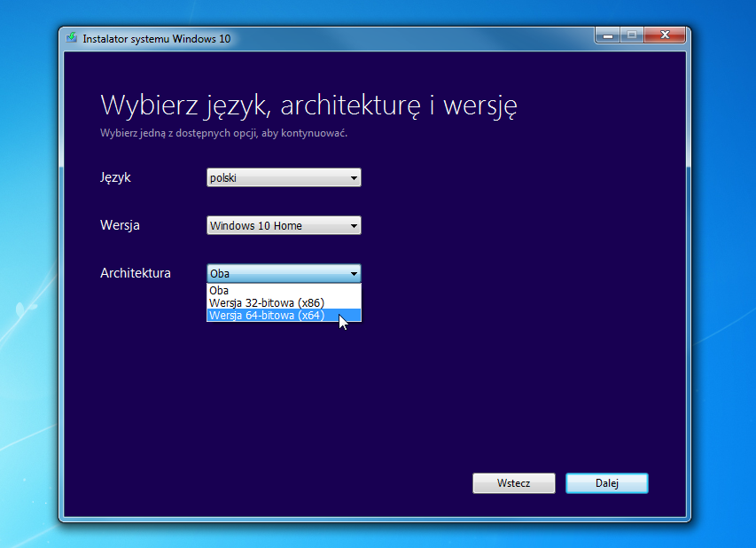Choose Wersja 32-bitowa (x86) option
Viewport: 756px width, 548px height.
(x=284, y=303)
